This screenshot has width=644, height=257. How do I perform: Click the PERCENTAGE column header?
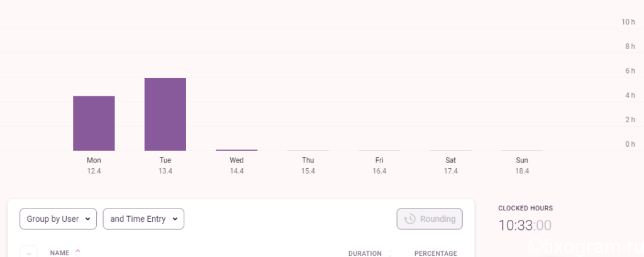[436, 254]
